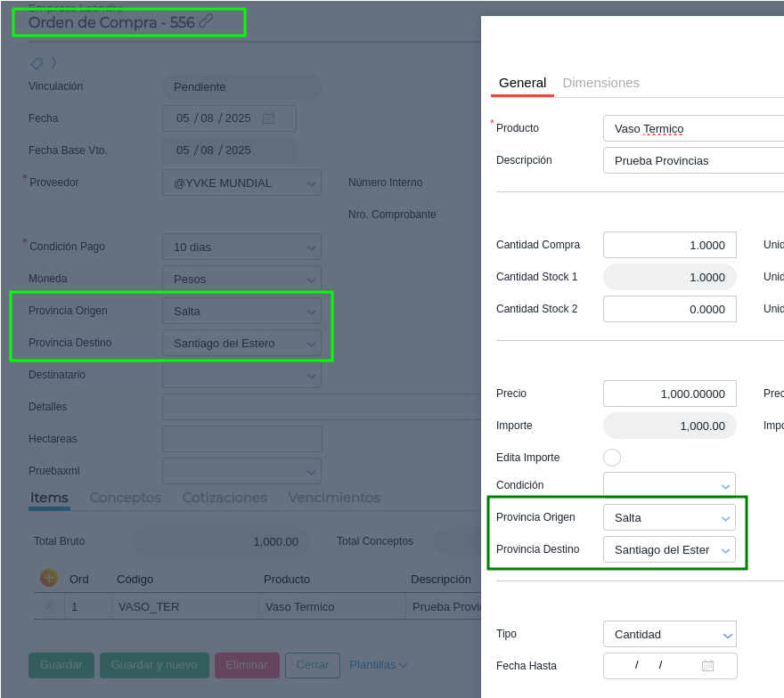Click the VASO_TER code cell
784x698 pixels.
tap(184, 606)
